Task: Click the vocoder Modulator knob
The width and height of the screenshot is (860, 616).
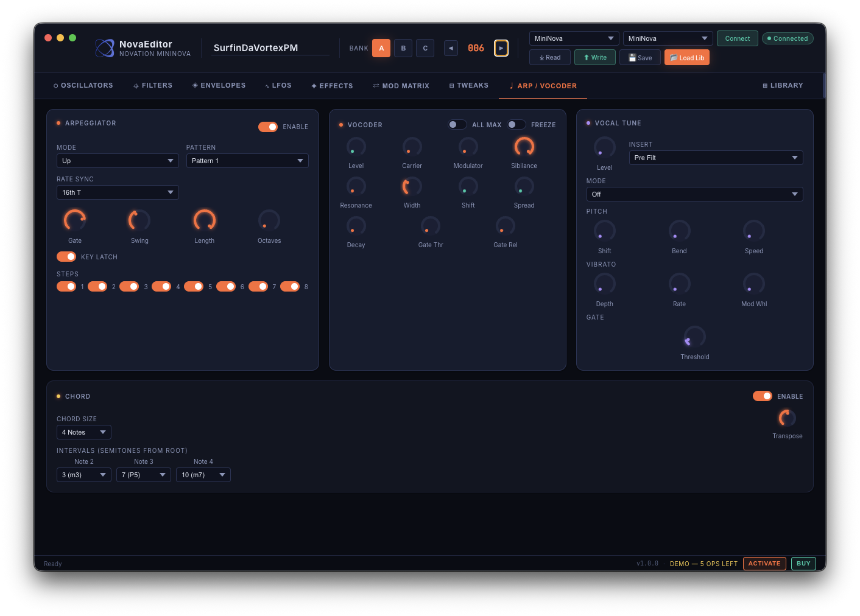Action: click(x=468, y=147)
